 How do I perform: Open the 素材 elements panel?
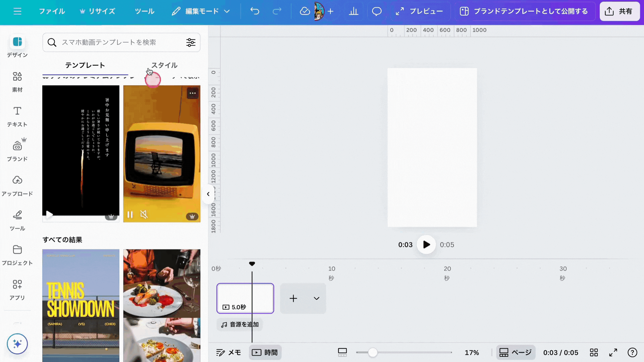[17, 82]
